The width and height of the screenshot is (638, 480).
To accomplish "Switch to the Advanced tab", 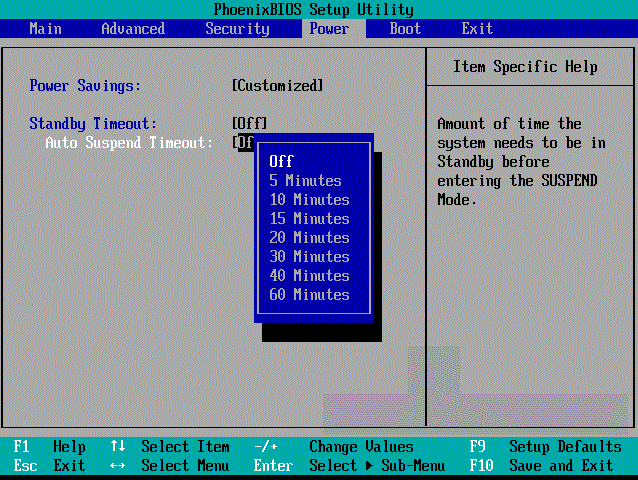I will tap(133, 29).
